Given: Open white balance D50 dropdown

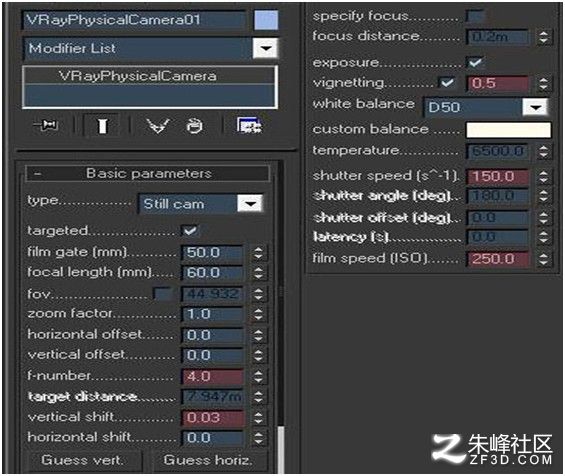Looking at the screenshot, I should pyautogui.click(x=535, y=107).
